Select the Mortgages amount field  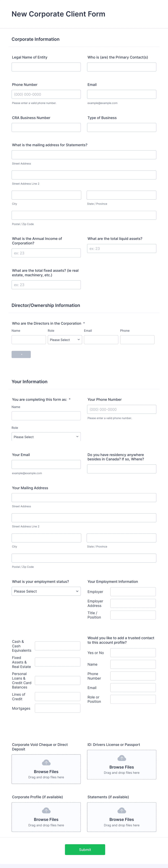point(57,708)
